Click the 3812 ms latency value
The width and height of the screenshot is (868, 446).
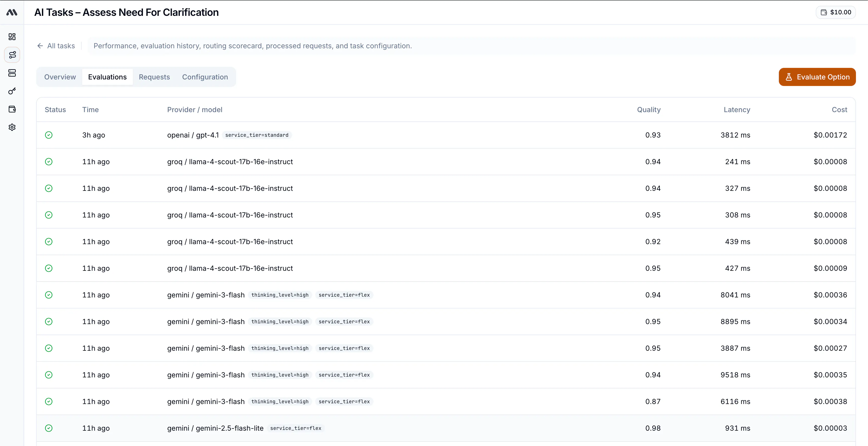pos(735,135)
